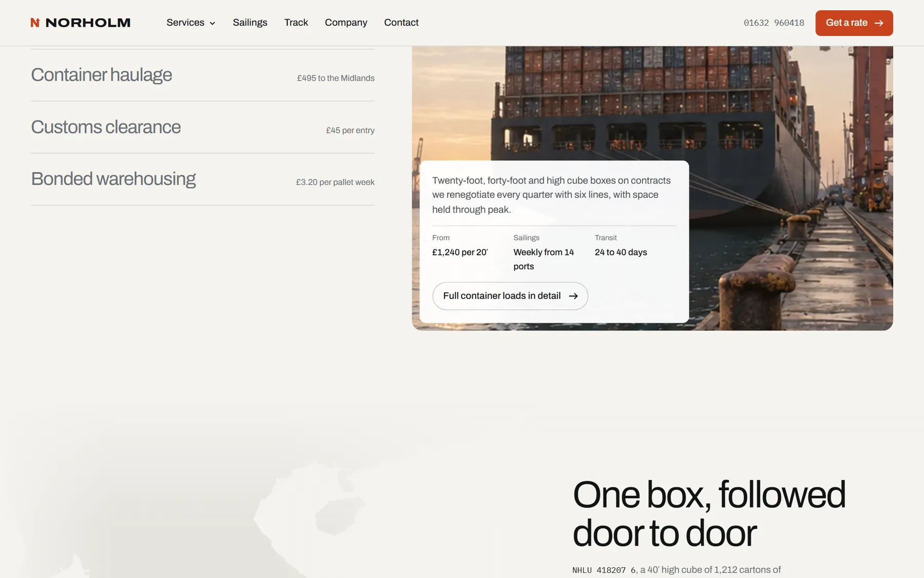Click the From label in the card
The image size is (924, 578).
[441, 238]
